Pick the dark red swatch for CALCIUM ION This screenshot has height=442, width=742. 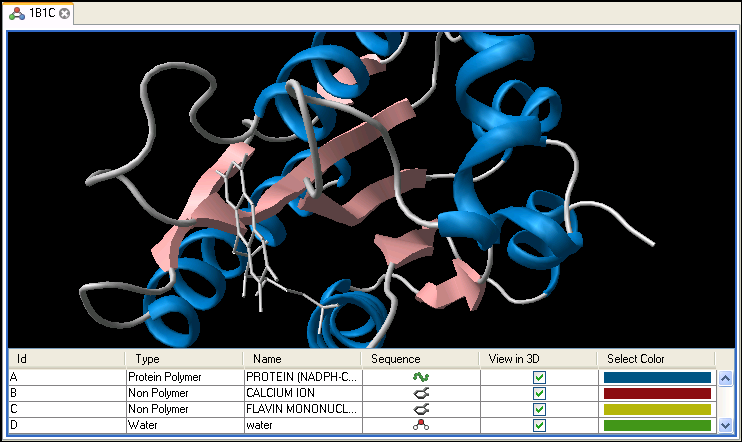point(657,393)
